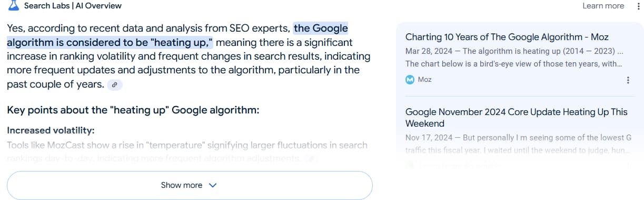Open the Learn more link

[603, 6]
